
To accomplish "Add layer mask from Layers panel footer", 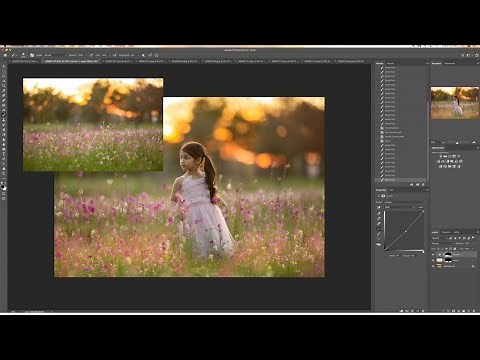I will 453,311.
